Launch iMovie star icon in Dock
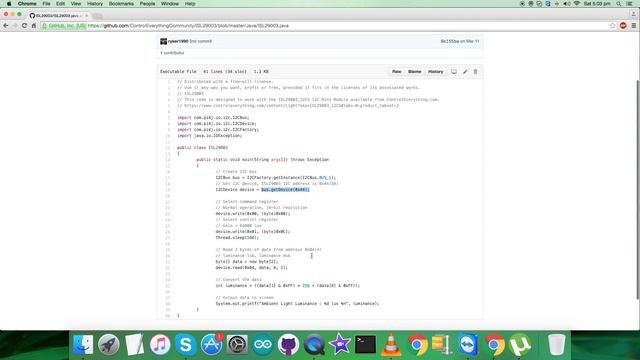 340,344
